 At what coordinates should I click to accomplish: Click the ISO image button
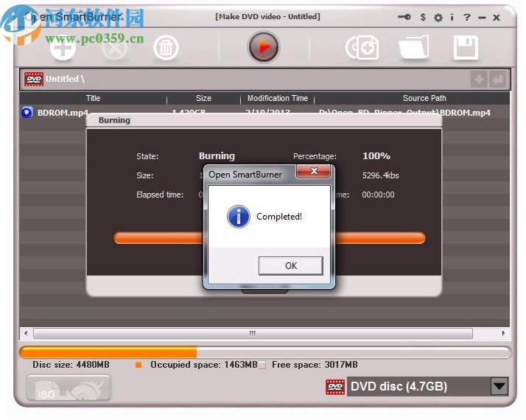69,388
